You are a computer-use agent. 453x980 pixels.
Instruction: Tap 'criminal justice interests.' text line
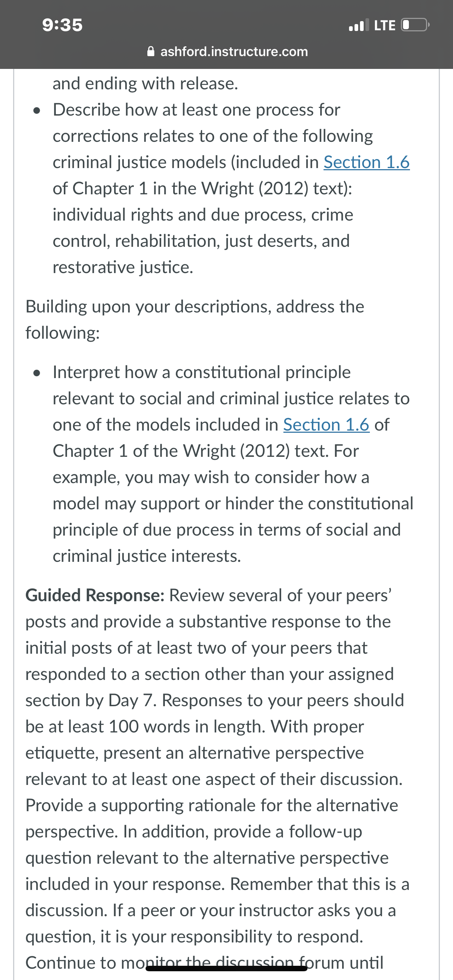click(x=147, y=556)
